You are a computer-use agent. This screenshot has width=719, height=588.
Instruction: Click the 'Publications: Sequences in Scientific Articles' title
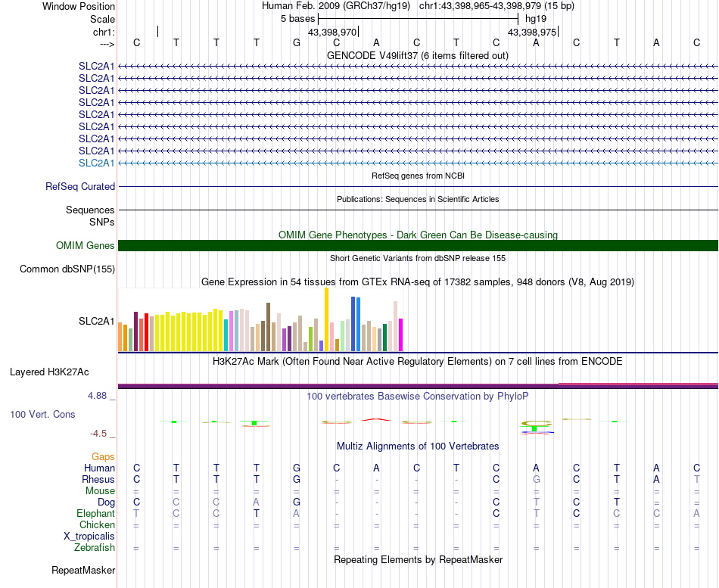418,199
